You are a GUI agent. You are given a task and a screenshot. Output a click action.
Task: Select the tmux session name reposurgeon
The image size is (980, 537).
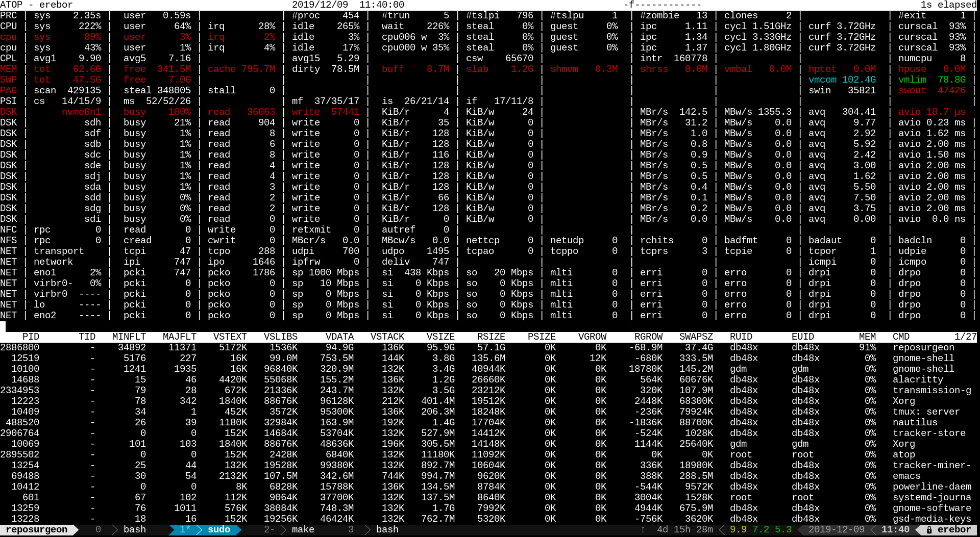pos(36,530)
